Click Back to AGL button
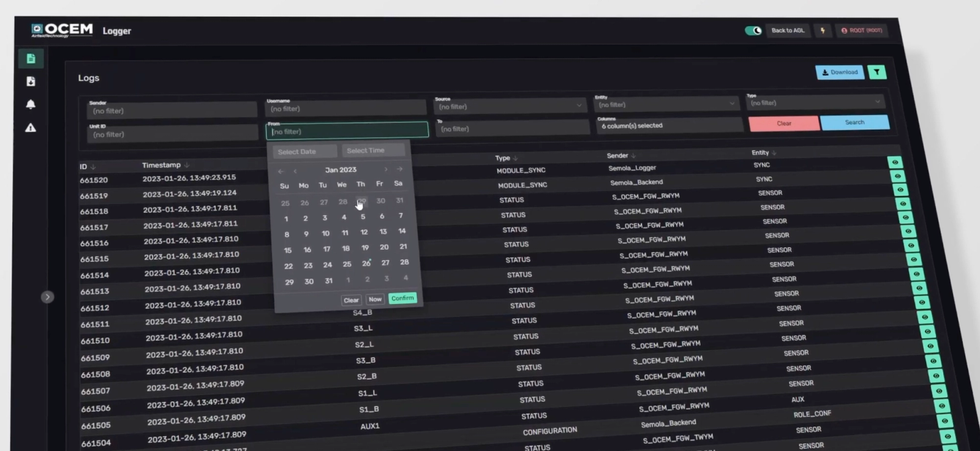The image size is (980, 451). (788, 31)
